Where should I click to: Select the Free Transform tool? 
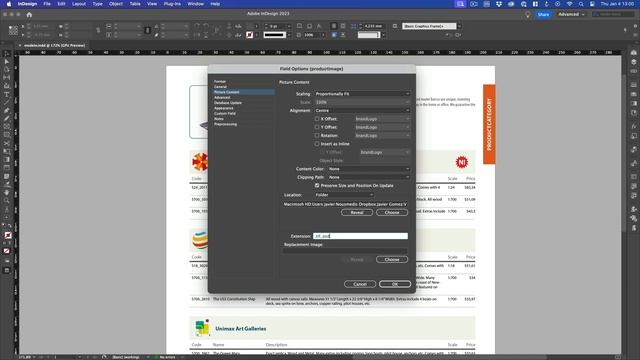7,151
